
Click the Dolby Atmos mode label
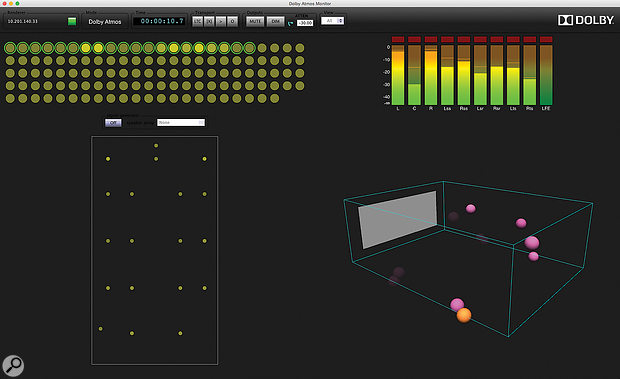105,22
